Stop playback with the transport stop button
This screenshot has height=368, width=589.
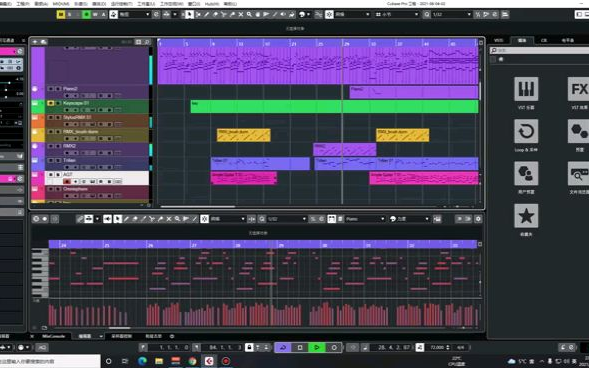300,347
